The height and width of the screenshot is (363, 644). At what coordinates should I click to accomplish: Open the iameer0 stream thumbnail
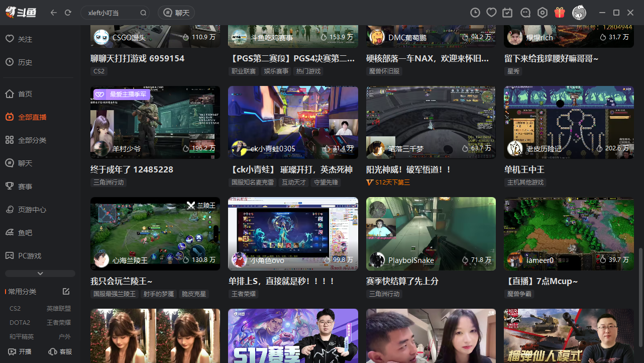(569, 234)
